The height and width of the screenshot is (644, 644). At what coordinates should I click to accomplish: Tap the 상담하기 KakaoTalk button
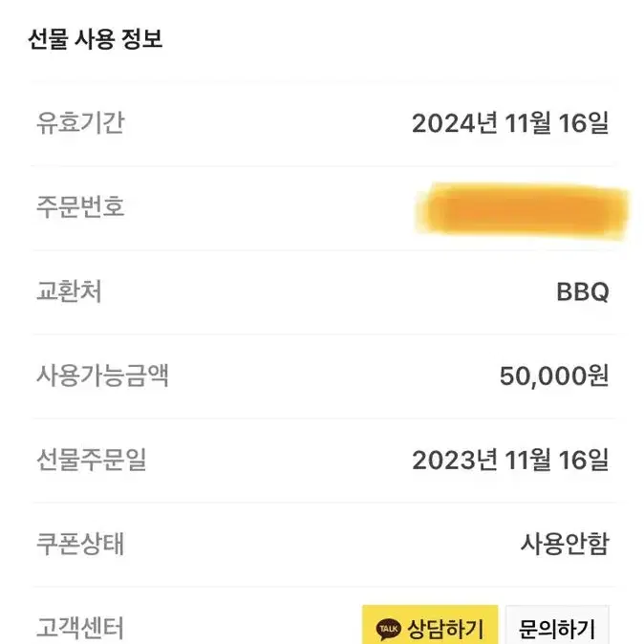[x=430, y=625]
